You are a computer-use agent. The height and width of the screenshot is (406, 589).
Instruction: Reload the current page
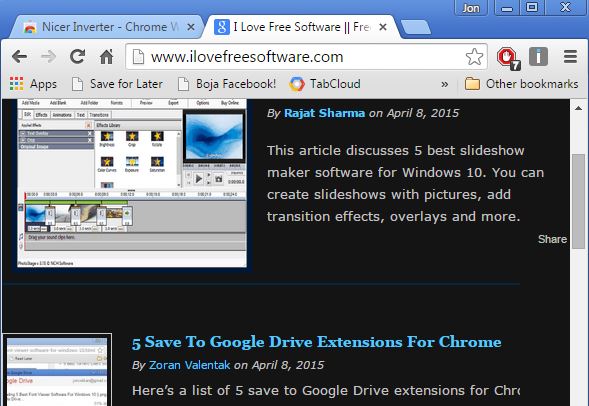[x=77, y=57]
